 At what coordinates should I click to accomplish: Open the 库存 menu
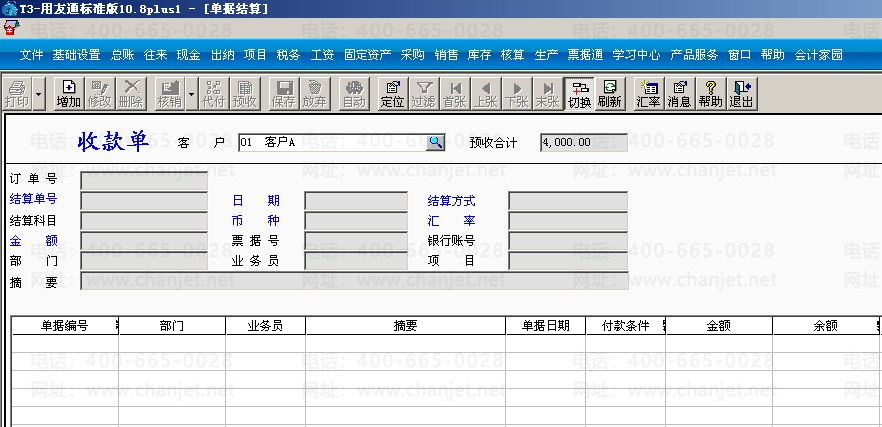coord(479,55)
